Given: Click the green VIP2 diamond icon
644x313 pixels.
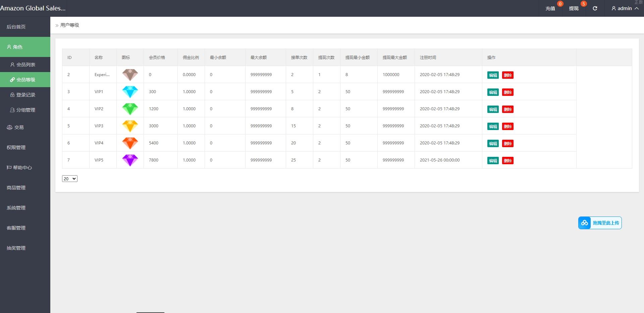Looking at the screenshot, I should pos(130,109).
